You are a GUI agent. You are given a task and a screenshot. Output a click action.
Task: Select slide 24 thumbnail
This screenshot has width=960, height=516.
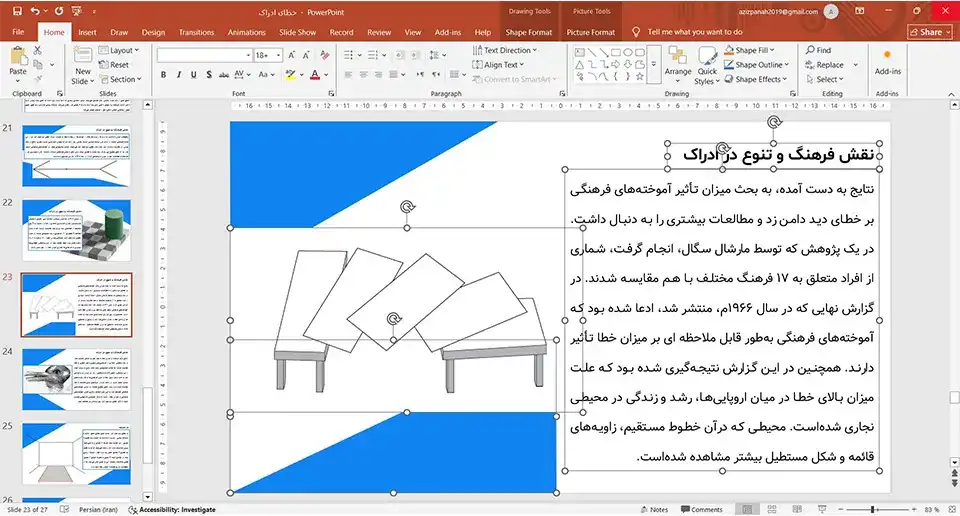[77, 380]
